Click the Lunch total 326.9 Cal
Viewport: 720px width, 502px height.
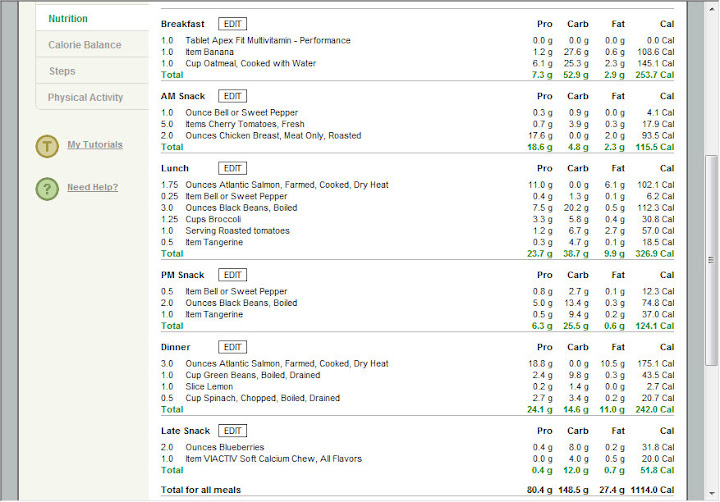click(x=655, y=254)
